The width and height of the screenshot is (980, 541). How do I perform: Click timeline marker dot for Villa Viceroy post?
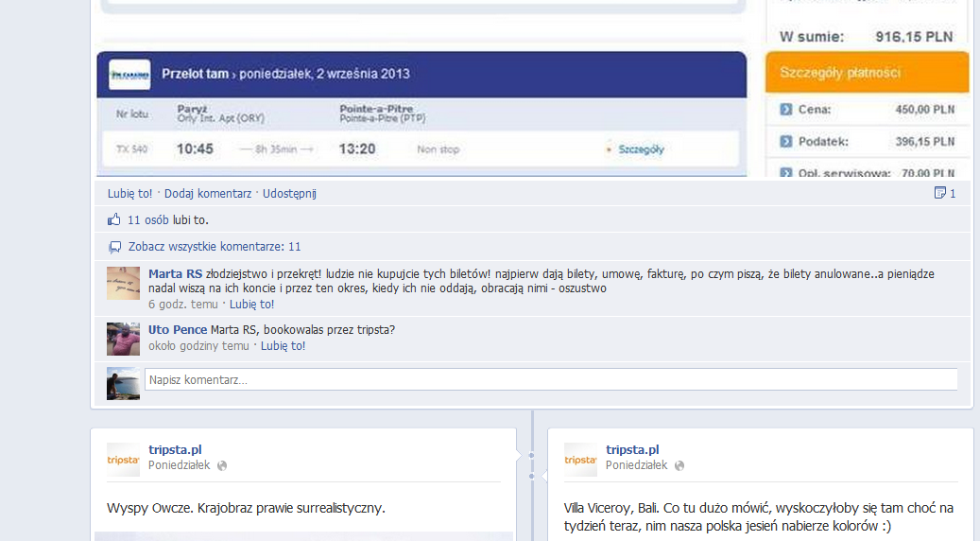[x=531, y=477]
